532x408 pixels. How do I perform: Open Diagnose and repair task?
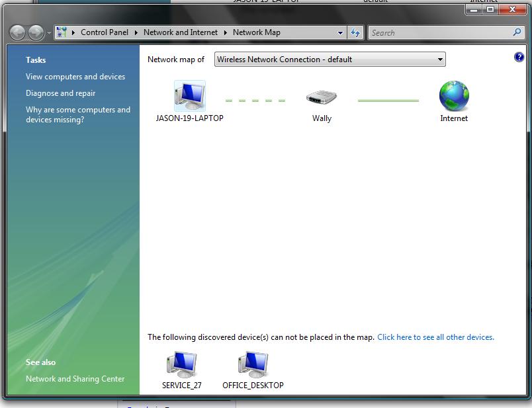60,93
